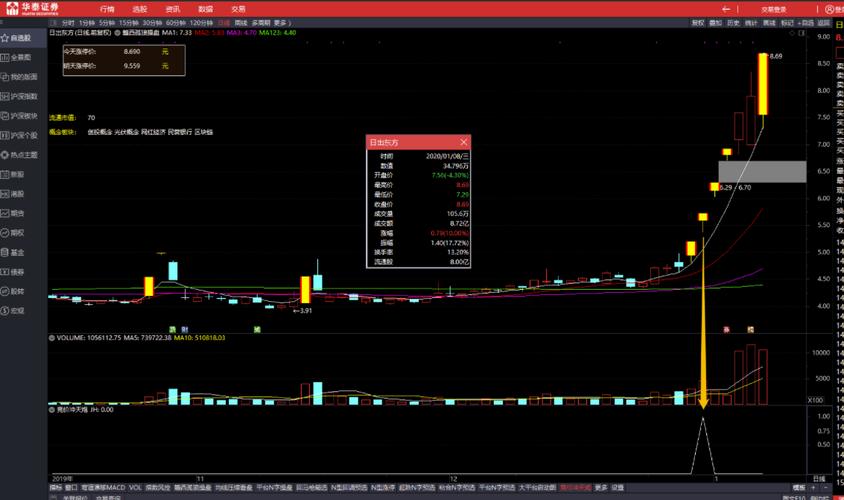This screenshot has width=844, height=500.
Task: Click 复权 toolbar button
Action: (x=698, y=23)
